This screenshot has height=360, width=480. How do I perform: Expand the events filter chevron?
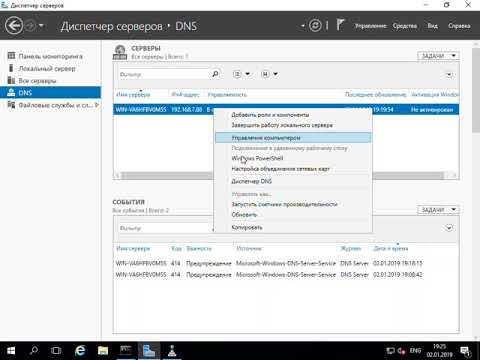click(x=449, y=228)
